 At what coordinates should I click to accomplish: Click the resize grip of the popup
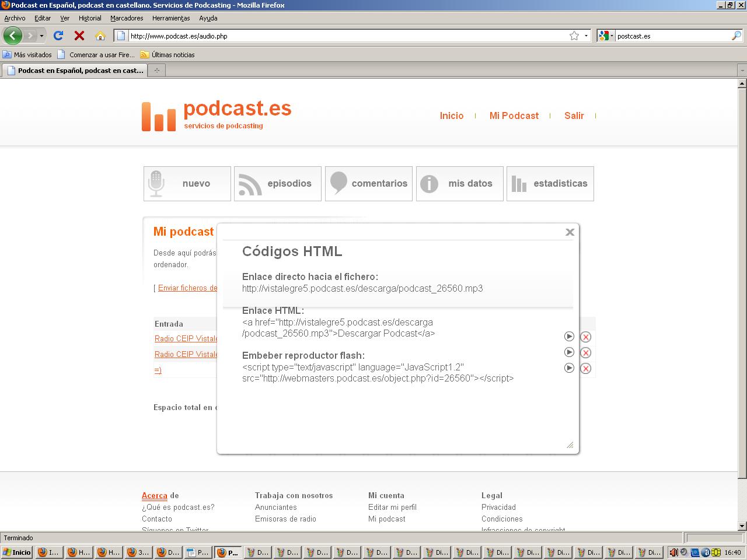pos(570,445)
